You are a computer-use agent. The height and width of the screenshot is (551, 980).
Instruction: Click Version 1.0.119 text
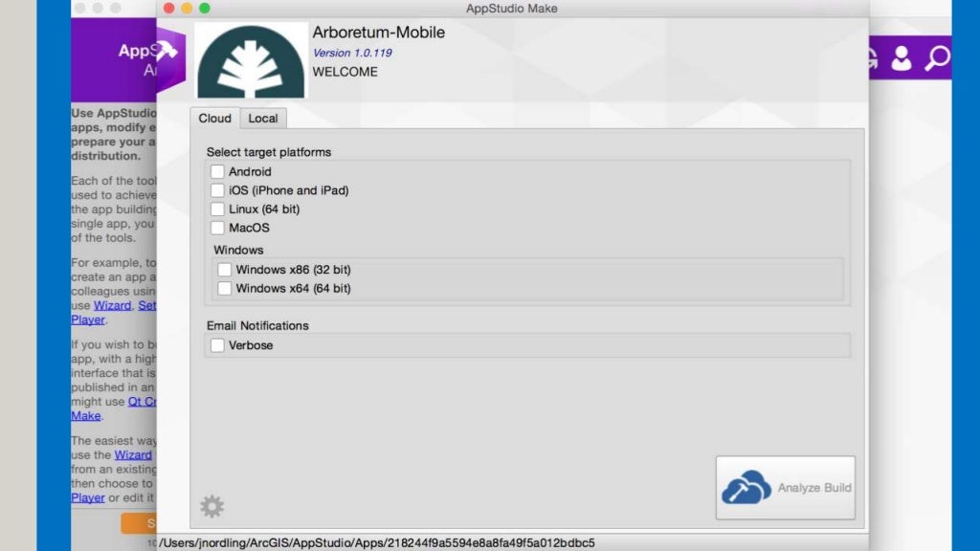[352, 54]
